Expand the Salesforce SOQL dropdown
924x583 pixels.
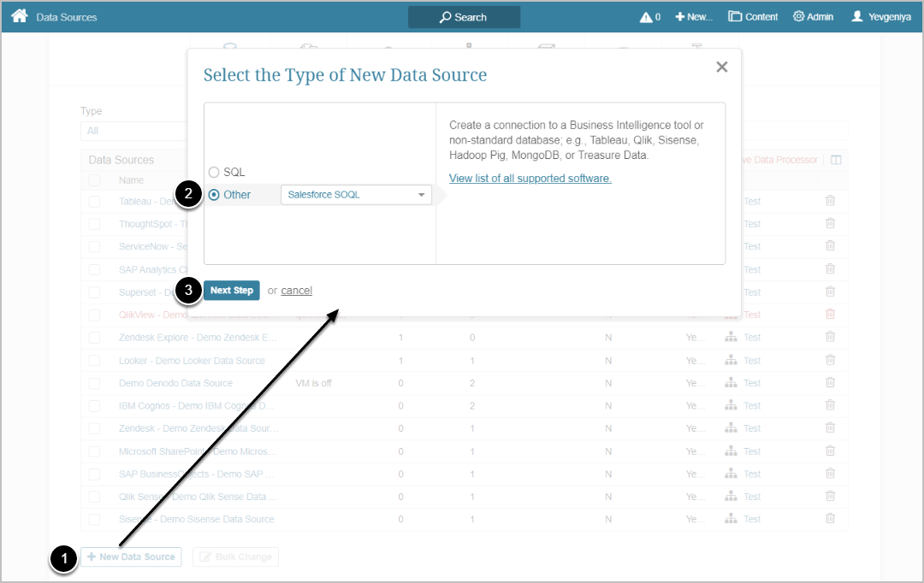point(356,195)
